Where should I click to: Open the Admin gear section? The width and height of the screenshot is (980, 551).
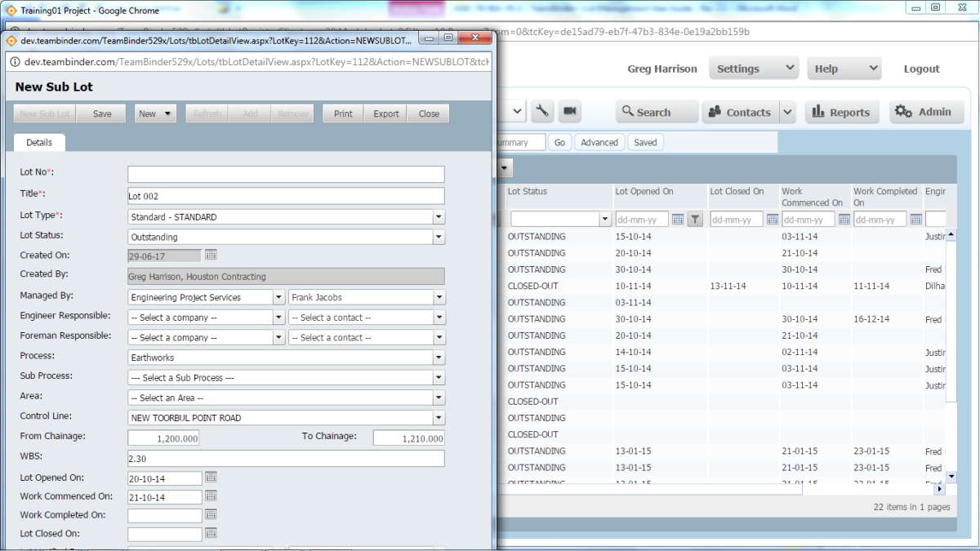click(923, 113)
